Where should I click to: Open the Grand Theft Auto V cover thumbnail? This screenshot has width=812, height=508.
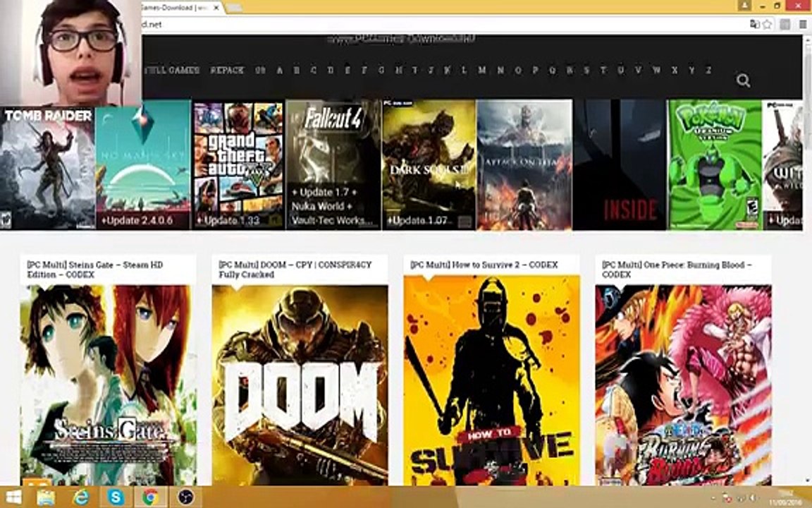point(238,165)
